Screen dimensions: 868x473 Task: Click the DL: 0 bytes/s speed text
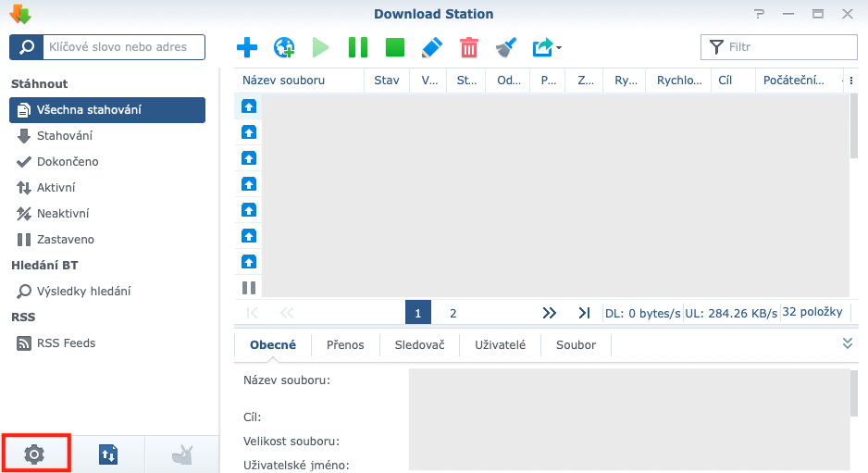643,314
